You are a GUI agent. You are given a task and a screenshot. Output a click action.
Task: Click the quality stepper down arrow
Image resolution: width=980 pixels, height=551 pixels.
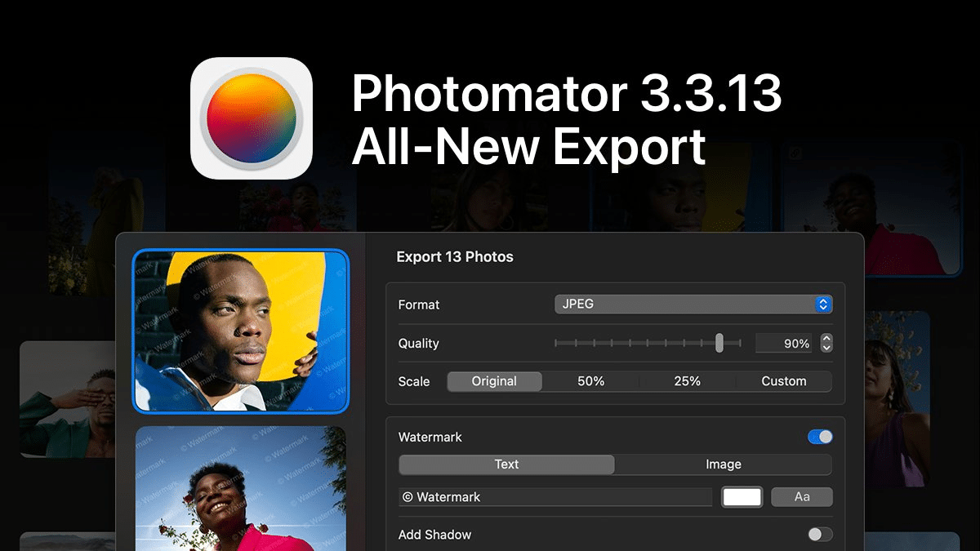[826, 347]
